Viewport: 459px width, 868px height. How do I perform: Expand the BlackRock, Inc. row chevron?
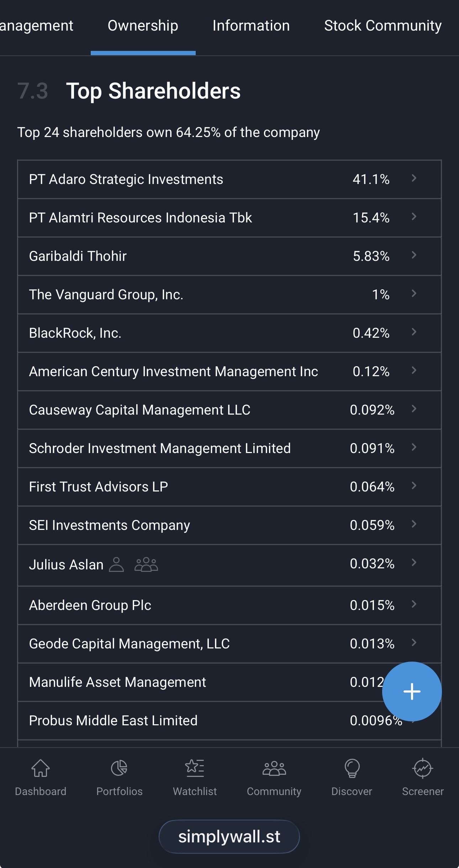tap(414, 332)
